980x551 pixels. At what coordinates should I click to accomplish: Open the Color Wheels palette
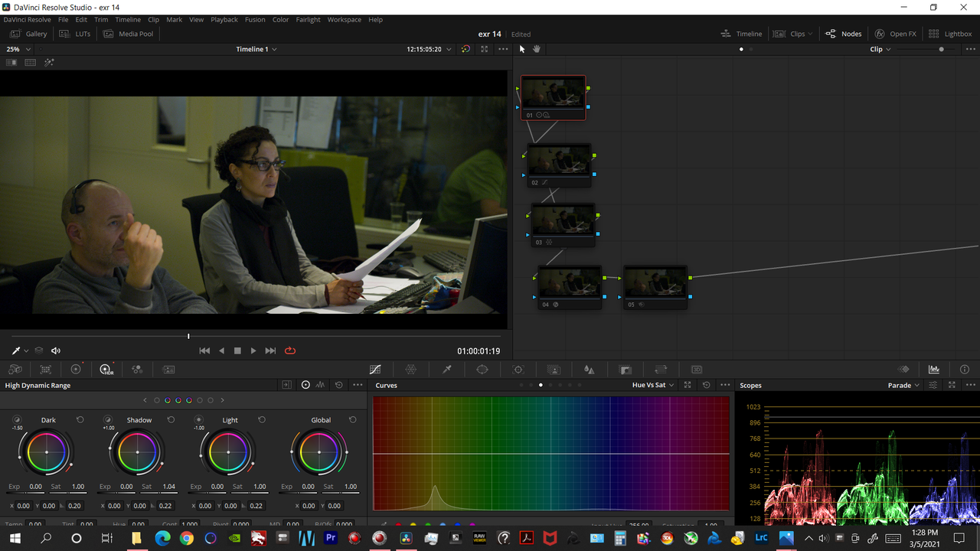76,370
